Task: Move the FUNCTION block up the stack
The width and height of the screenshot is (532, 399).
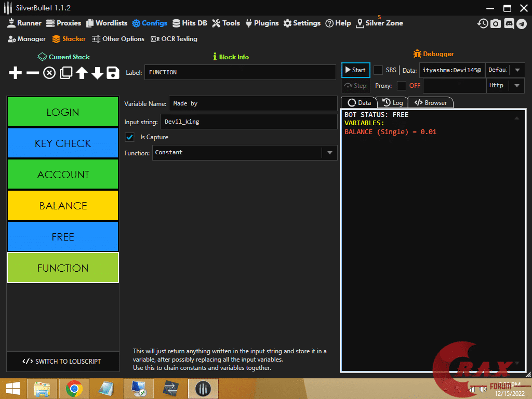Action: point(81,73)
